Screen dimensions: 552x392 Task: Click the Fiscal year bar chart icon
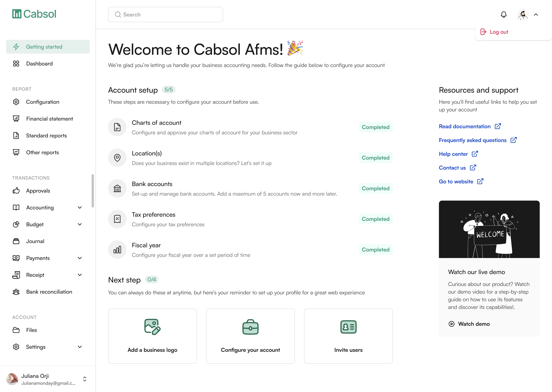(x=117, y=250)
